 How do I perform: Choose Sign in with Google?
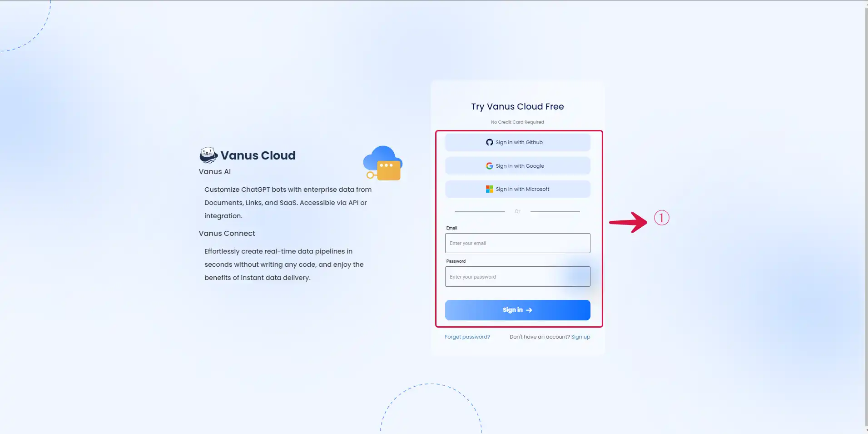(x=517, y=166)
